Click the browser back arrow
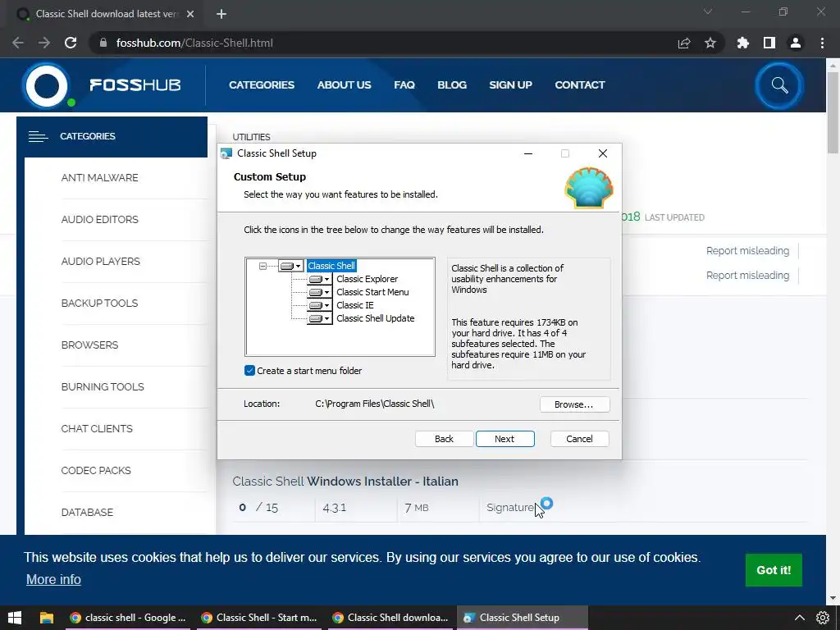This screenshot has width=840, height=630. 18,43
